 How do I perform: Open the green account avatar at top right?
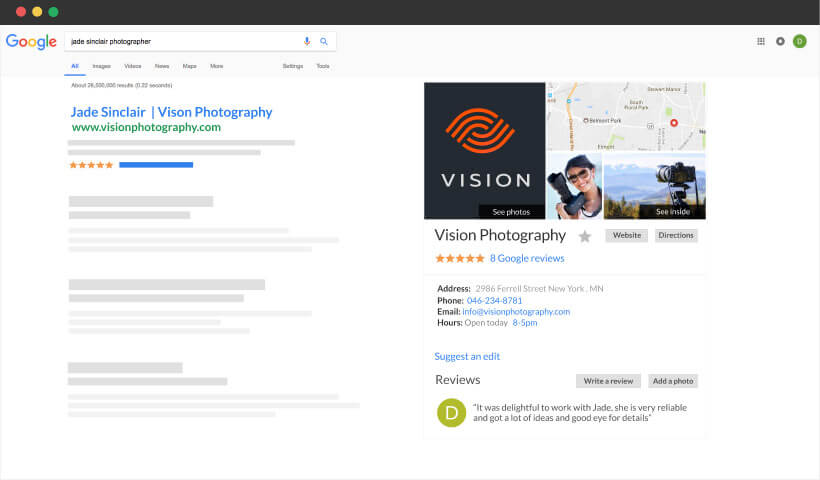pyautogui.click(x=799, y=41)
